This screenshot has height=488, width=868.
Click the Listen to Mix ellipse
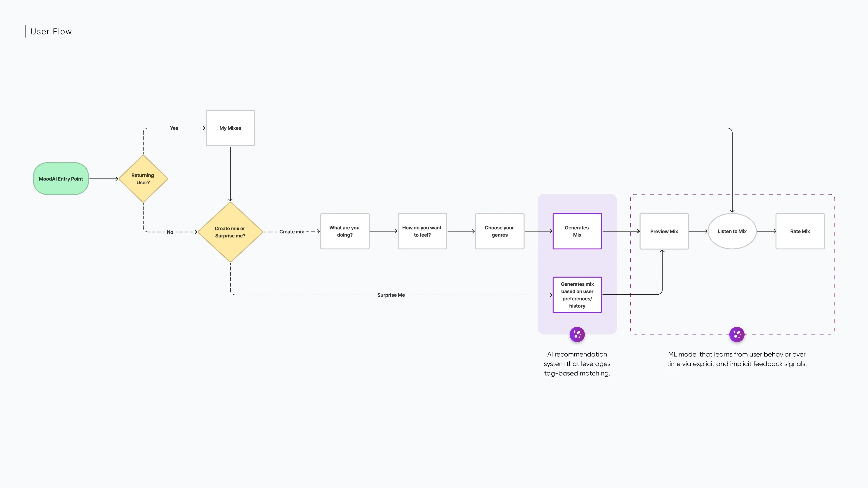tap(732, 231)
